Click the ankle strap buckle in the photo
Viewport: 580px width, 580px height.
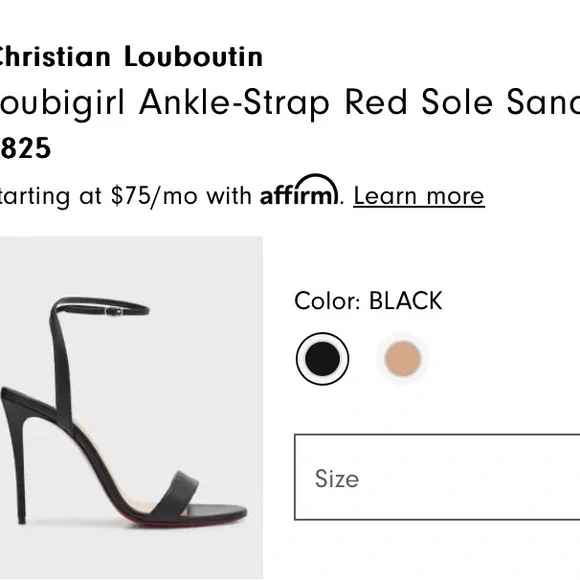pos(114,311)
